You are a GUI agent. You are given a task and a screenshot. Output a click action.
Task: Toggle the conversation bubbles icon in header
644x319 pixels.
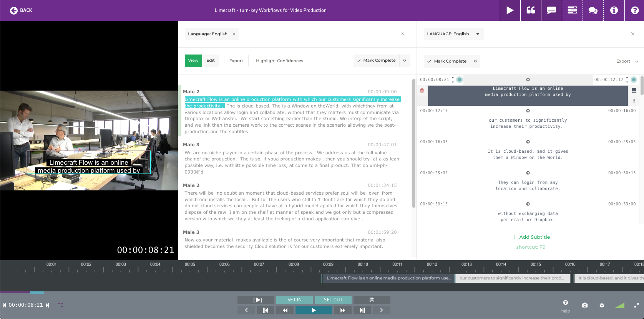tap(593, 10)
